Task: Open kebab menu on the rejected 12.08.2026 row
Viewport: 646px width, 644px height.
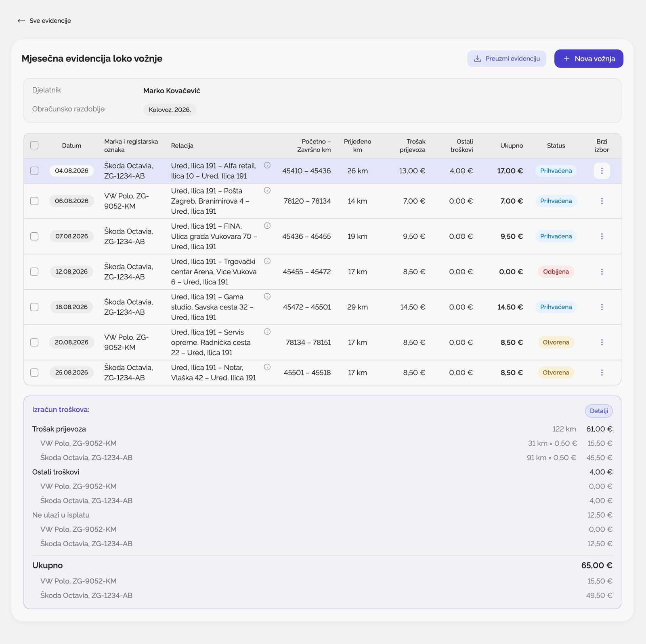Action: click(602, 272)
